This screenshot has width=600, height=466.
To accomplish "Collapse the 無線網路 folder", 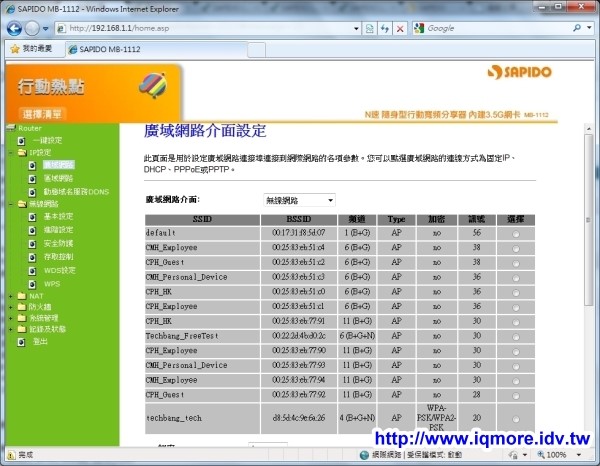I will point(11,204).
